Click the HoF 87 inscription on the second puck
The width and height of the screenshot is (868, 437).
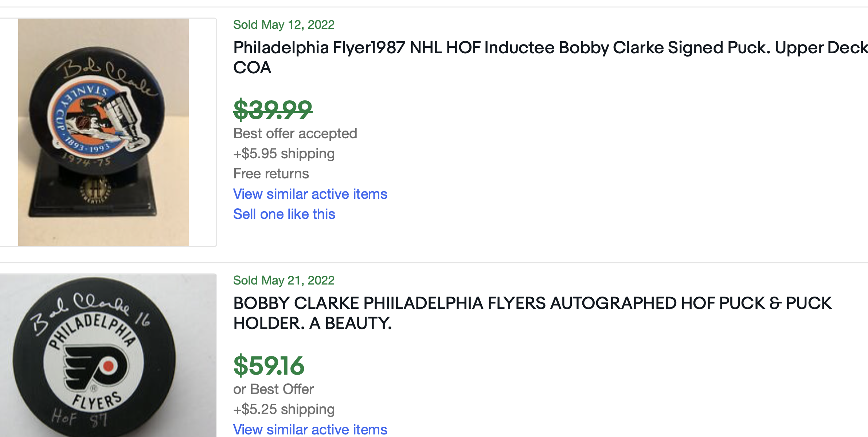click(79, 418)
